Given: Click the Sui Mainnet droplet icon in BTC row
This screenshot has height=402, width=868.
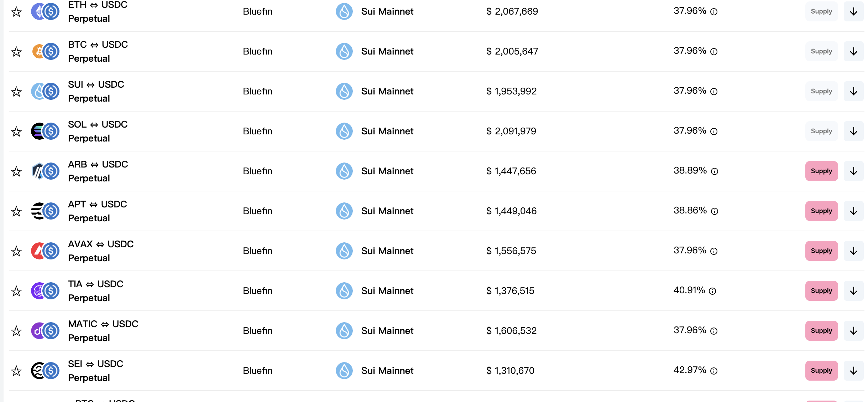Looking at the screenshot, I should 344,51.
